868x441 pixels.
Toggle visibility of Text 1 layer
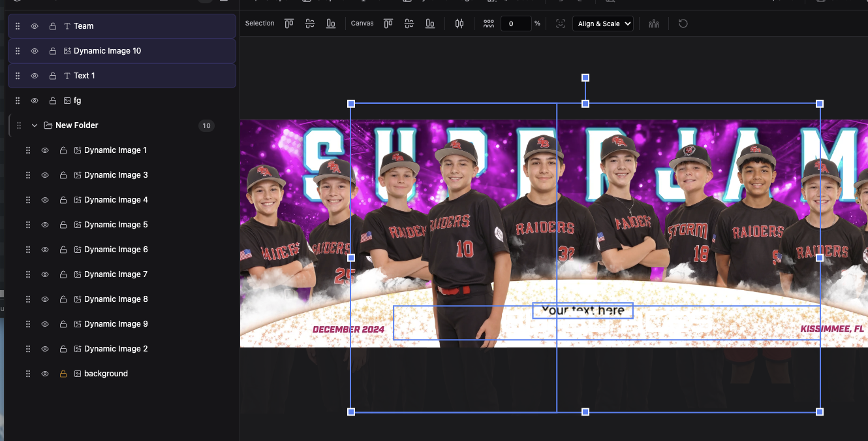point(35,76)
